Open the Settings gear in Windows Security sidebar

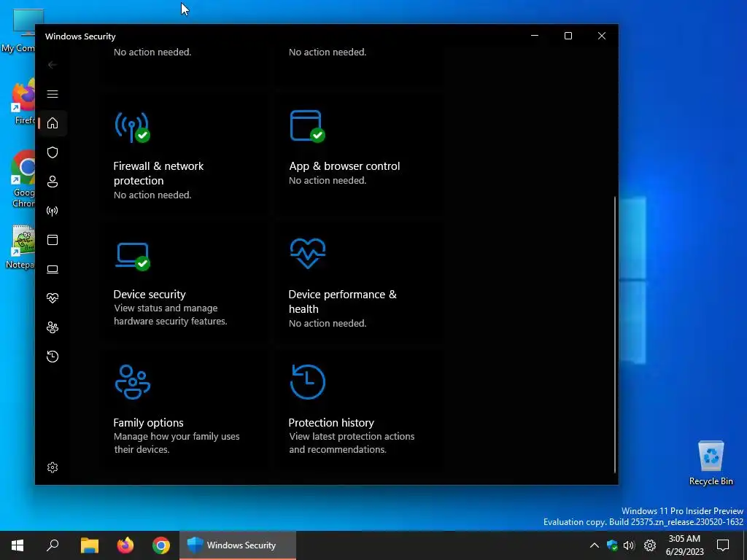pyautogui.click(x=53, y=467)
